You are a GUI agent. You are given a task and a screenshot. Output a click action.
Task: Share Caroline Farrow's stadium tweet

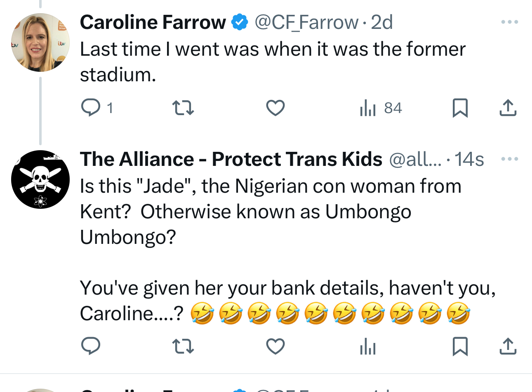coord(508,108)
